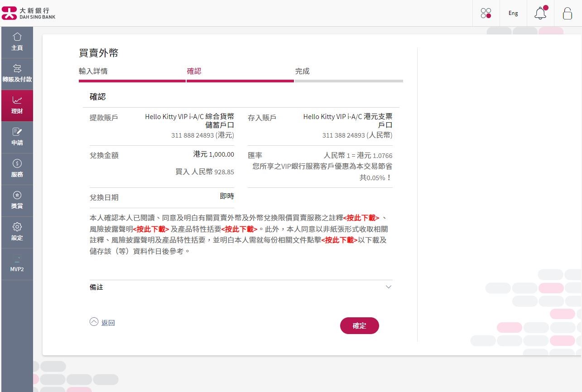Open the notification bell with red badge
582x392 pixels.
pos(540,13)
